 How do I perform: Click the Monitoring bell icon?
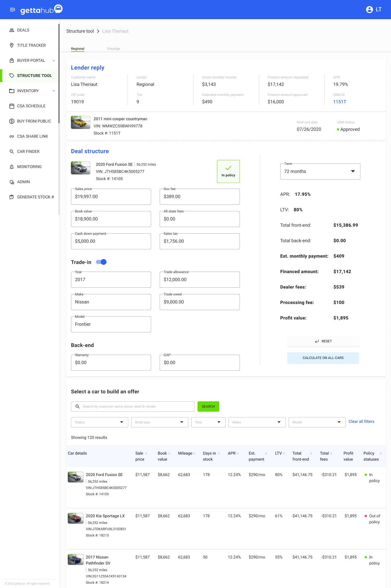pyautogui.click(x=12, y=167)
